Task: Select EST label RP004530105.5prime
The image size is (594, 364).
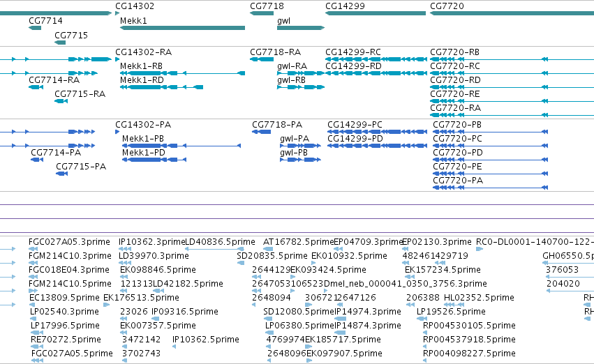Action: (469, 326)
